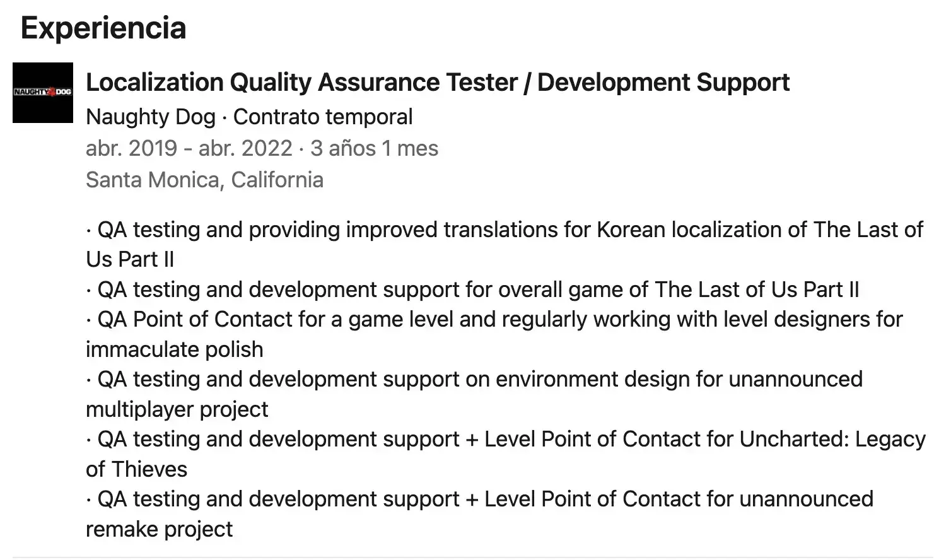Click the 'remake project' final line

coord(160,529)
